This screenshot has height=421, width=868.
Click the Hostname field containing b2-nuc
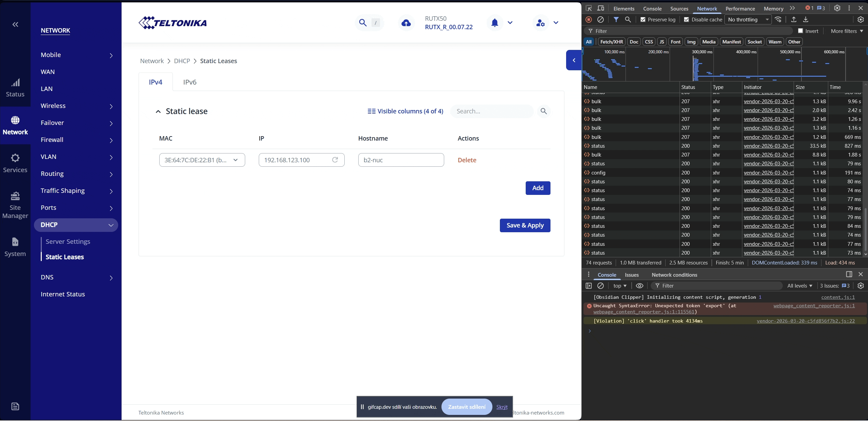coord(401,160)
